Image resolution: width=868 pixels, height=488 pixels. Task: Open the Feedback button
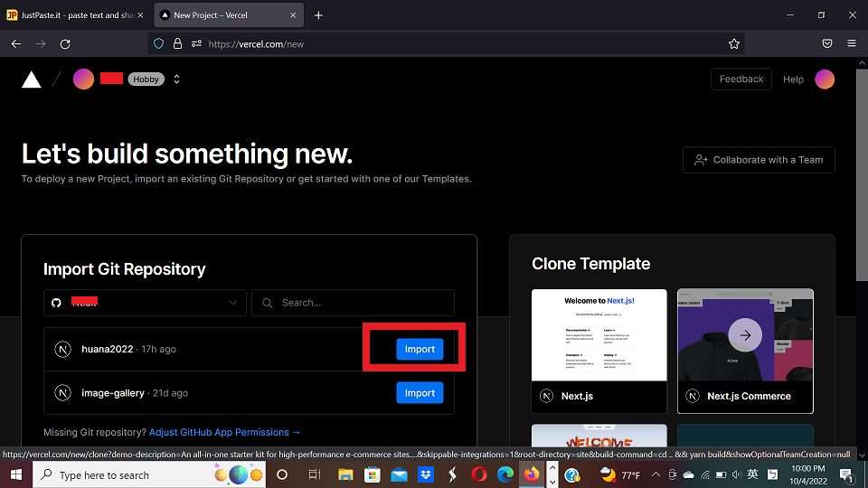(x=741, y=80)
